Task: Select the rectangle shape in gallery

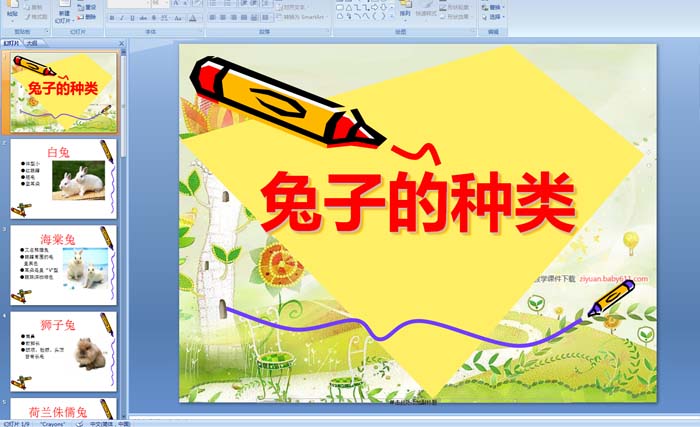Action: [x=340, y=8]
